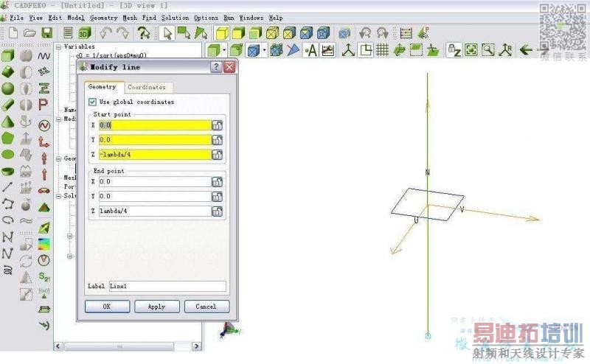The image size is (590, 364).
Task: Click the Start point Z field -lambda/4
Action: click(x=155, y=155)
